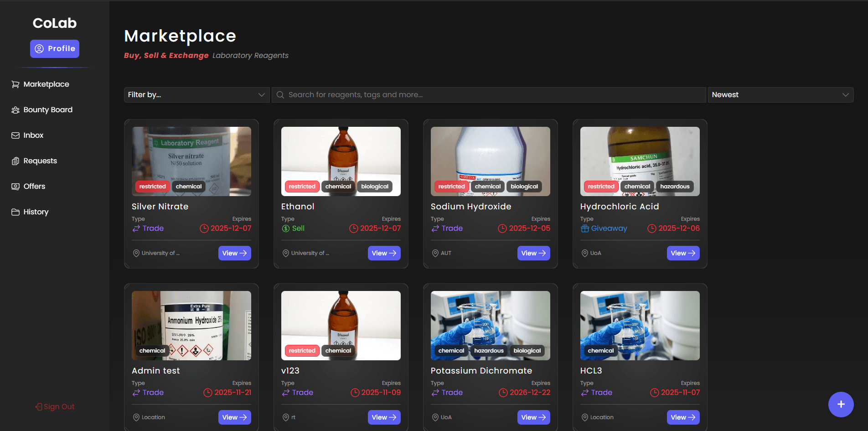Viewport: 868px width, 431px height.
Task: Open the Inbox menu item
Action: tap(33, 135)
